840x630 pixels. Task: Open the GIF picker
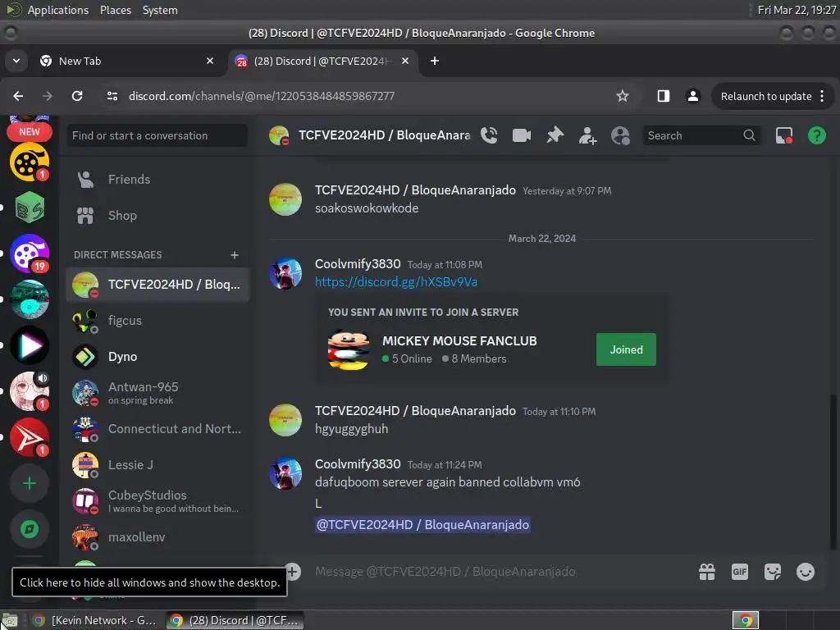pyautogui.click(x=739, y=572)
